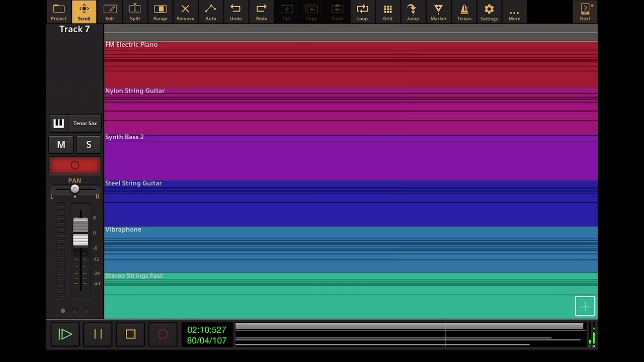Start playback with the play button
Viewport: 644px width, 362px height.
[65, 334]
